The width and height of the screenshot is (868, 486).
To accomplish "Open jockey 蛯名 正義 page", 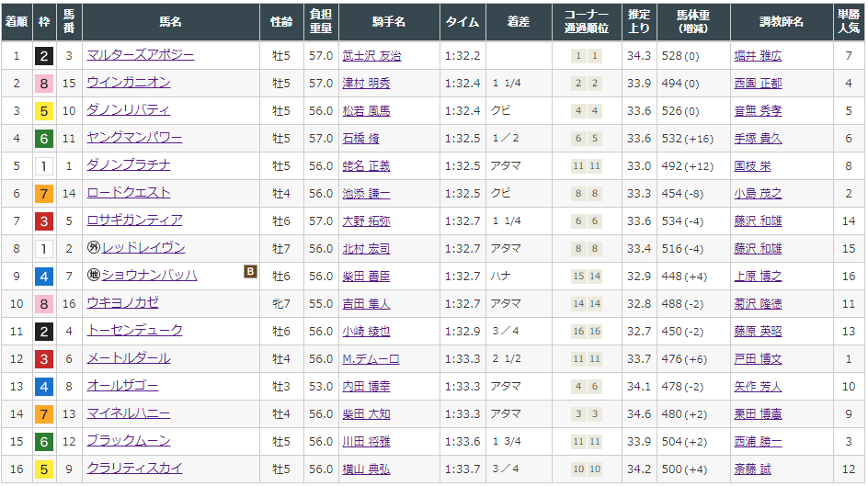I will pos(367,166).
